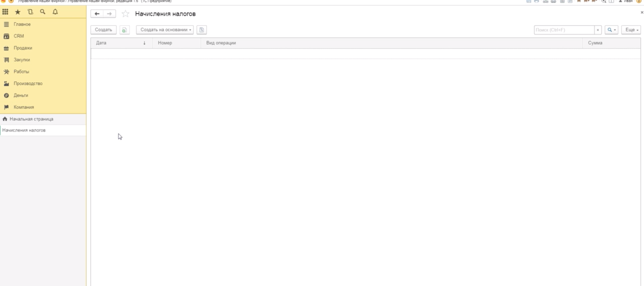The width and height of the screenshot is (644, 286).
Task: Go back with left arrow button
Action: 97,14
